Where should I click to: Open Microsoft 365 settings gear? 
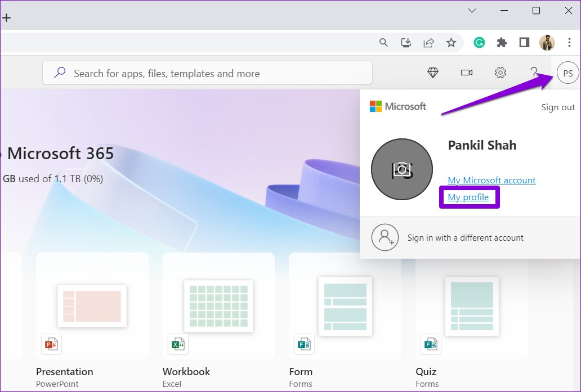500,73
